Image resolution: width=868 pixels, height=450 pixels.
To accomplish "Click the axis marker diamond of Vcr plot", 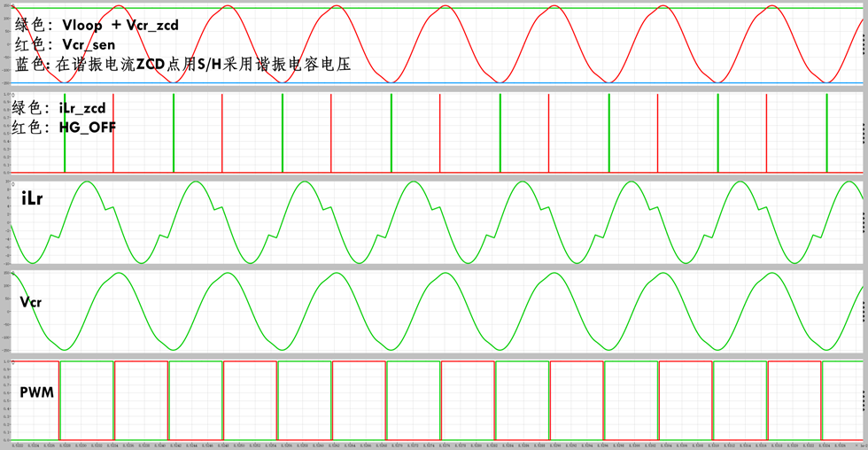I will point(13,274).
